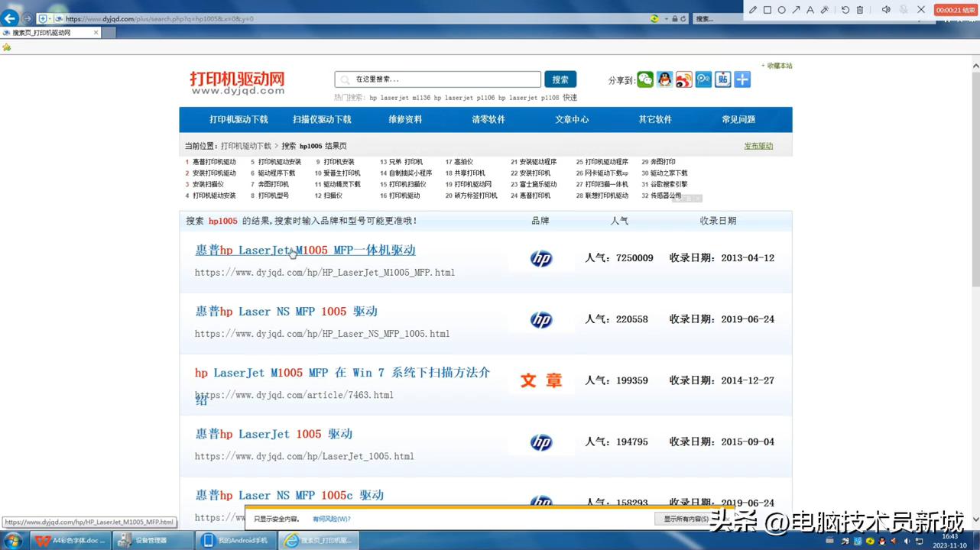Select the pencil tool in recording toolbar
This screenshot has width=980, height=550.
coord(753,10)
